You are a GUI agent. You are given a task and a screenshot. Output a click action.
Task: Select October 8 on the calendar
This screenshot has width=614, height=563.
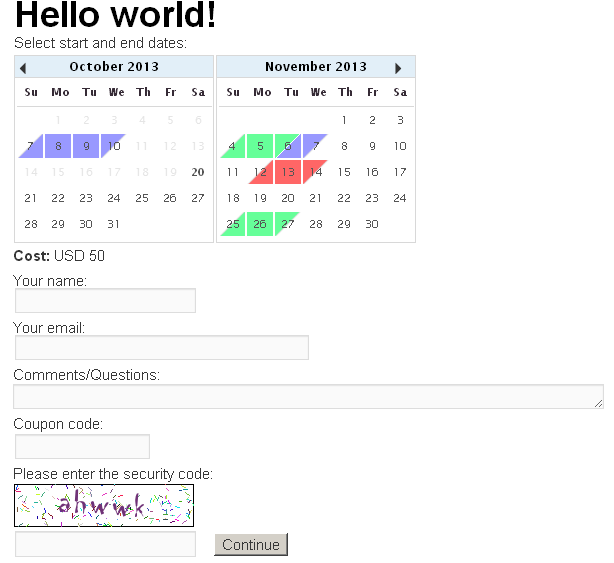[x=59, y=146]
